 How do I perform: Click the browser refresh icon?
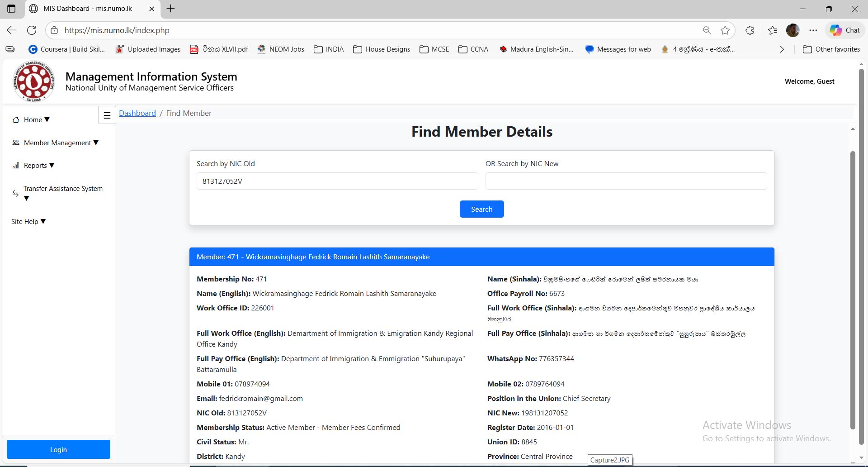(x=32, y=30)
